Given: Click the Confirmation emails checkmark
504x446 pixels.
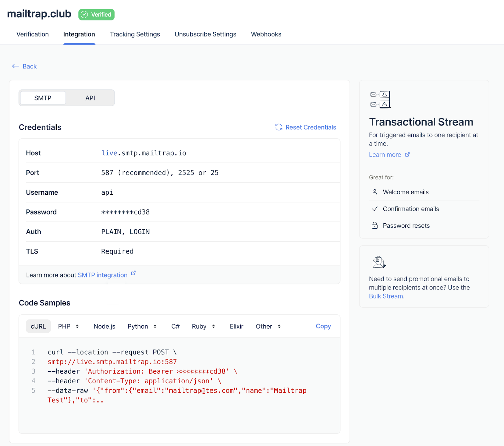Looking at the screenshot, I should tap(375, 209).
